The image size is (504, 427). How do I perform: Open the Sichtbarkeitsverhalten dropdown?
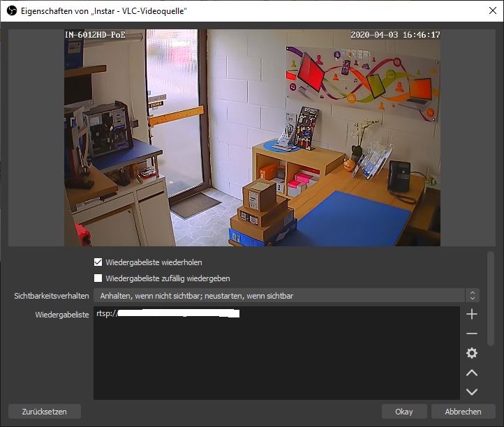279,296
